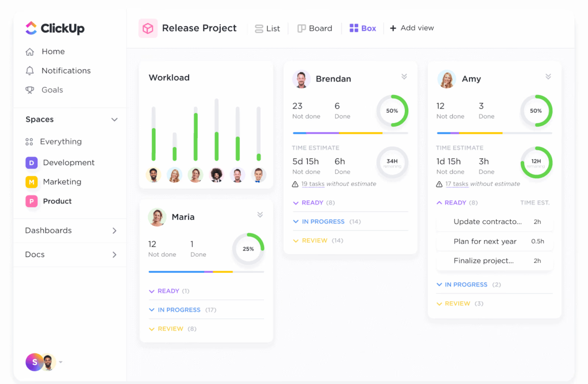
Task: Expand Amy's REVIEW (3) group
Action: tap(460, 304)
